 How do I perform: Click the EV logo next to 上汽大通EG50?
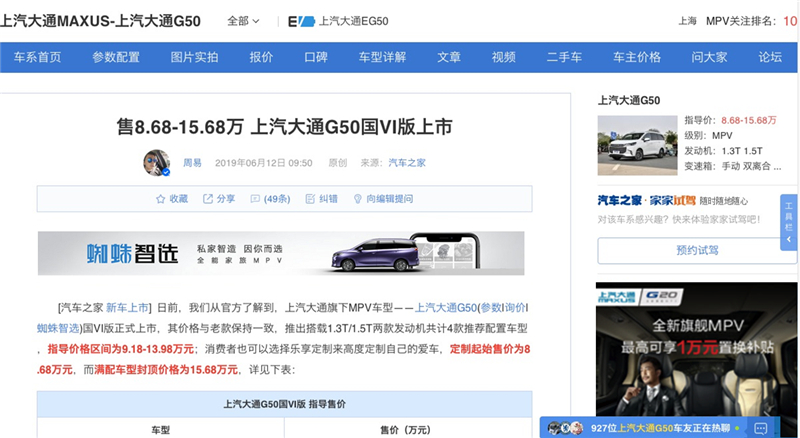(x=302, y=21)
